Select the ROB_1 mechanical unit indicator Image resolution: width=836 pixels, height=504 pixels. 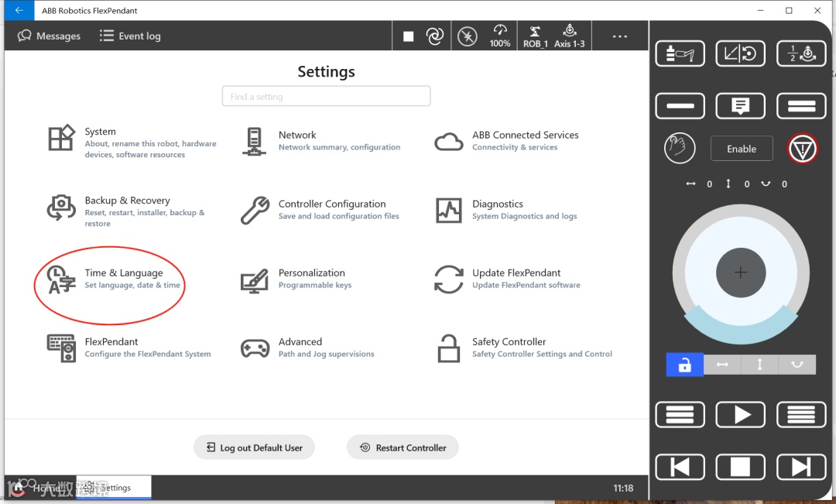pyautogui.click(x=536, y=36)
